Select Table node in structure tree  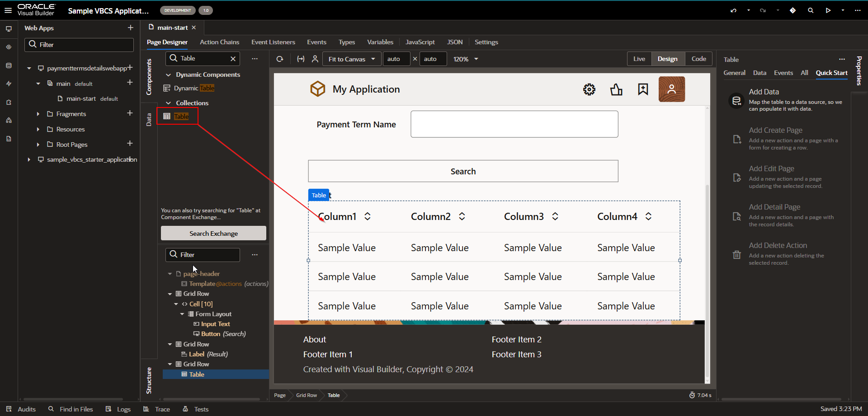click(216, 374)
